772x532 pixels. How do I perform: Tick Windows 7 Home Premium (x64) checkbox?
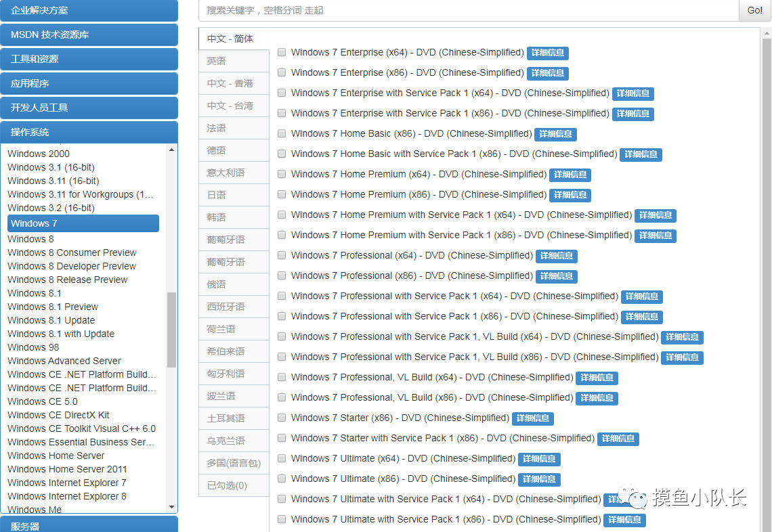click(x=282, y=174)
